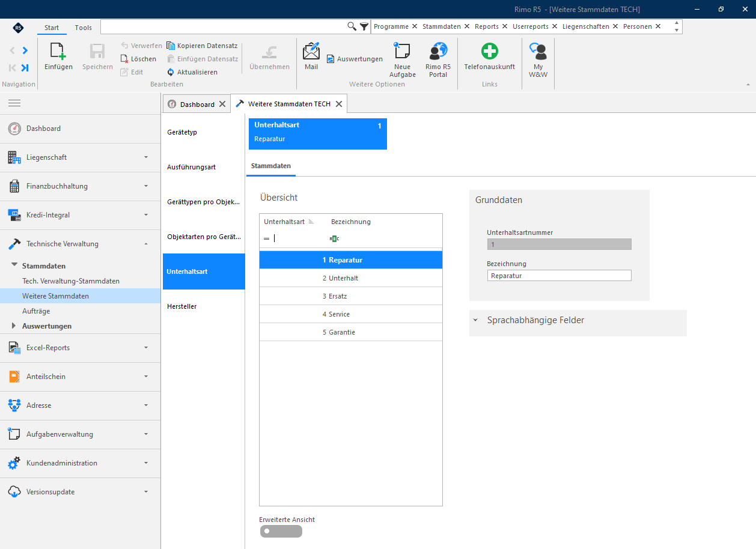Click the Speichern disk icon
This screenshot has width=756, height=549.
pos(97,52)
